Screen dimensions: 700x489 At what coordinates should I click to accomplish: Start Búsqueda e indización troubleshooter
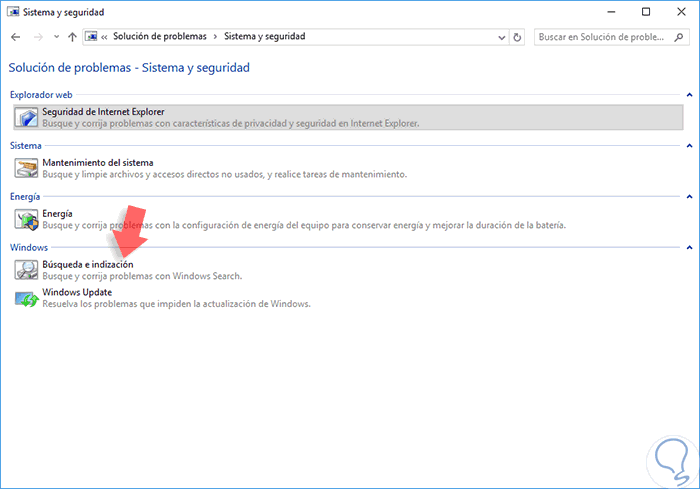(x=88, y=264)
